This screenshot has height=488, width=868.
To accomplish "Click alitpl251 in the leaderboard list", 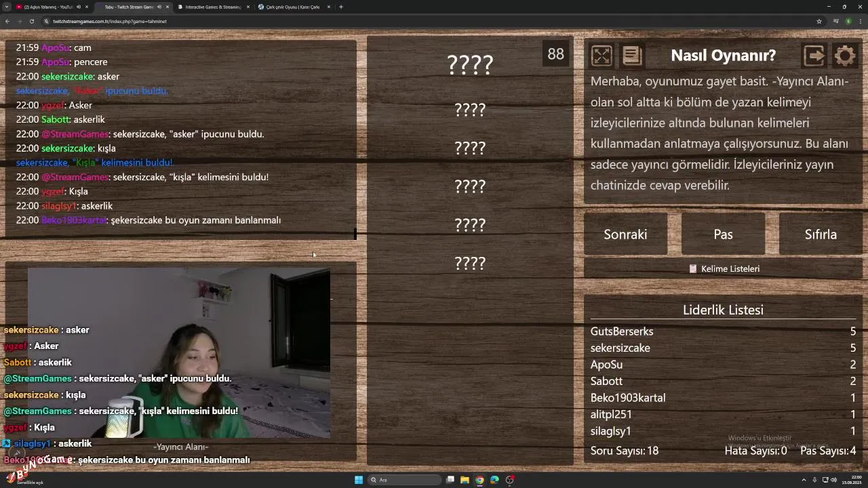I will pyautogui.click(x=611, y=414).
